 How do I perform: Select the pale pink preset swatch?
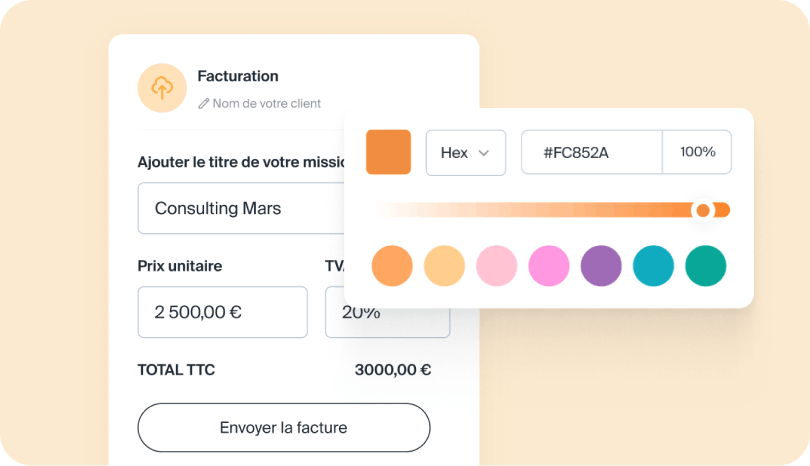click(497, 266)
